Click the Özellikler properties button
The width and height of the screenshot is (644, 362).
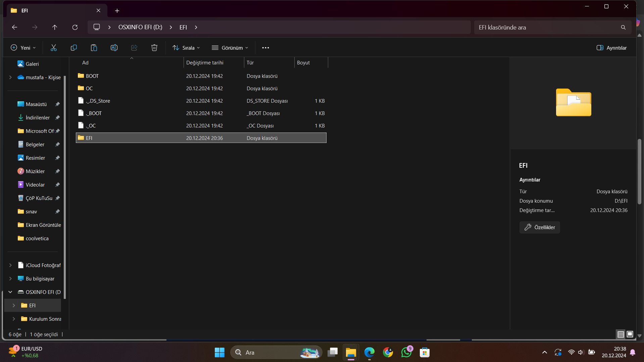click(x=539, y=227)
